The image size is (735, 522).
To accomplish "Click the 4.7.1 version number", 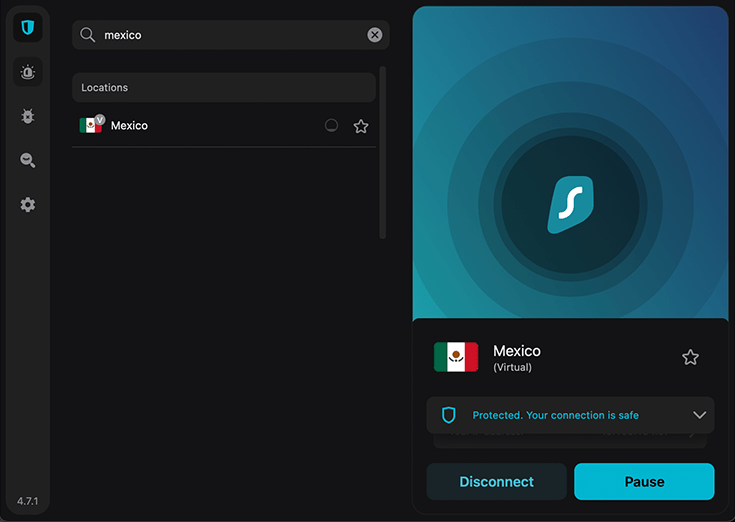I will [28, 501].
